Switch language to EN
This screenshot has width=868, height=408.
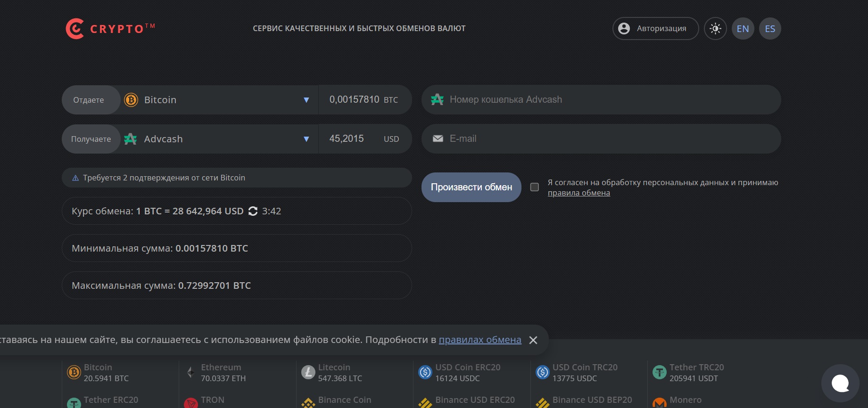pyautogui.click(x=743, y=29)
